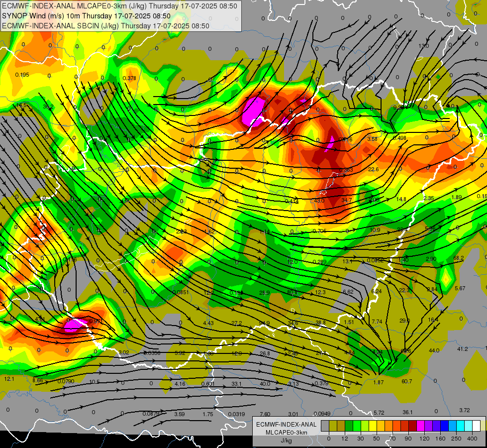
Task: Click the map value 41.2
Action: click(x=463, y=349)
